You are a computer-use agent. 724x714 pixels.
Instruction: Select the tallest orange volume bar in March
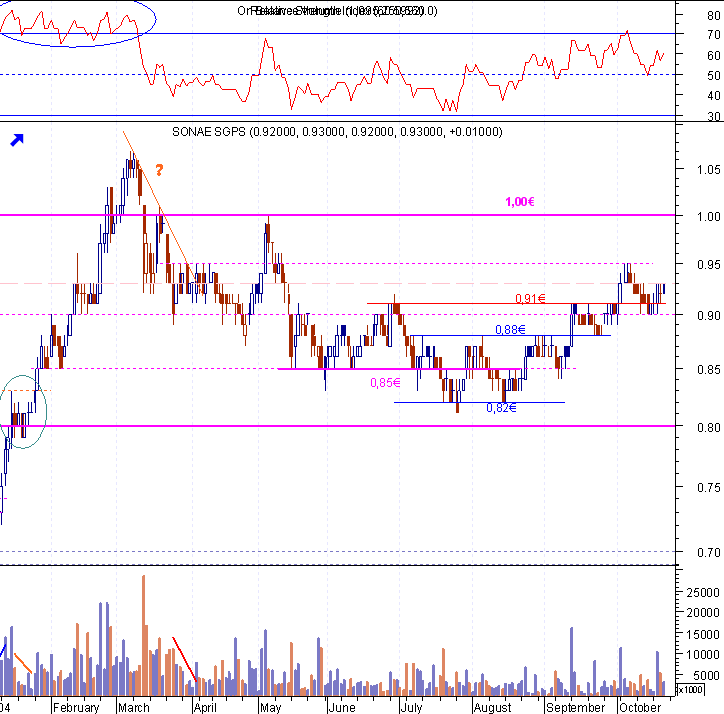click(144, 635)
